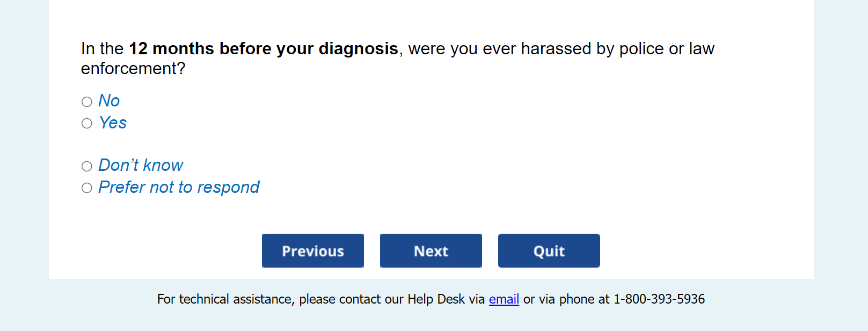Open the Help Desk email link
868x331 pixels.
tap(504, 299)
